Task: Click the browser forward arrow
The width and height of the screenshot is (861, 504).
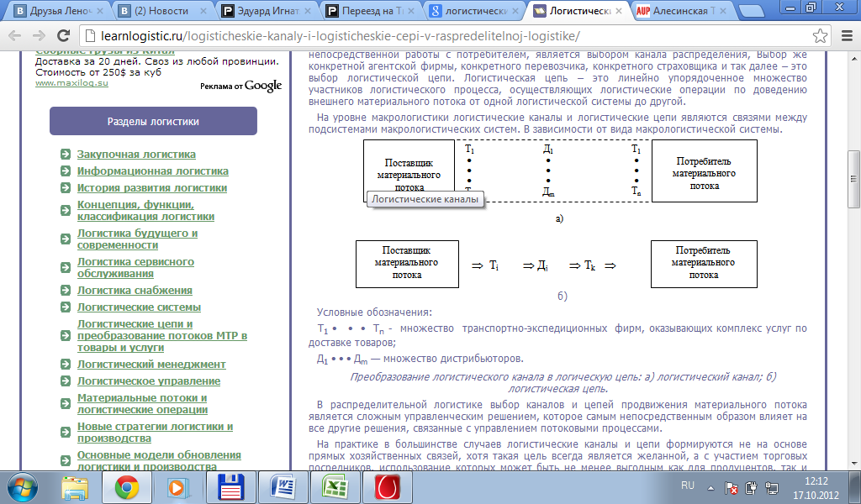Action: pyautogui.click(x=39, y=36)
